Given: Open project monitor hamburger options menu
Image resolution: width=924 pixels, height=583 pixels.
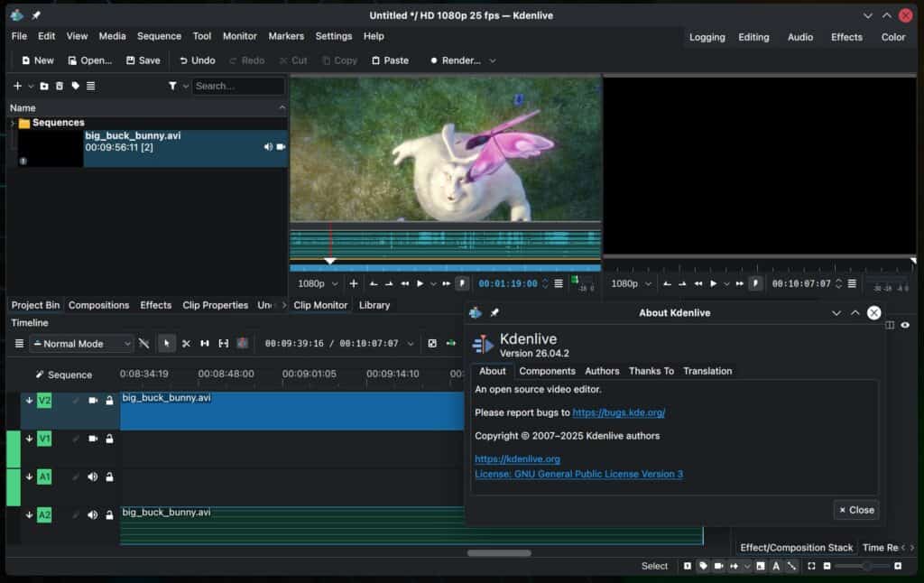Looking at the screenshot, I should (852, 283).
